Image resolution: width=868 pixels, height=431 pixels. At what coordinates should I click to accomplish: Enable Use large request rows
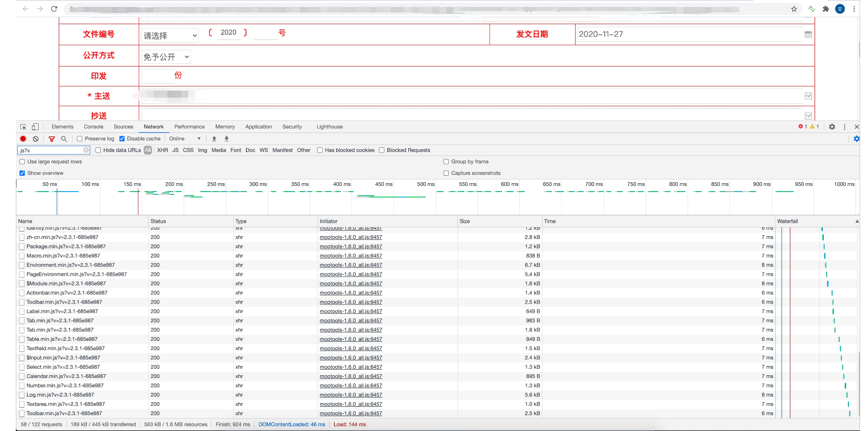click(x=22, y=162)
